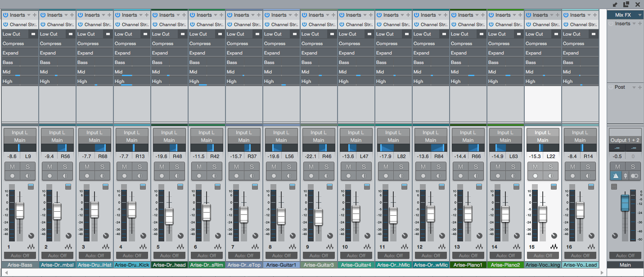Open Inserts dropdown arrow on channel 7
Image resolution: width=644 pixels, height=277 pixels.
pos(253,15)
